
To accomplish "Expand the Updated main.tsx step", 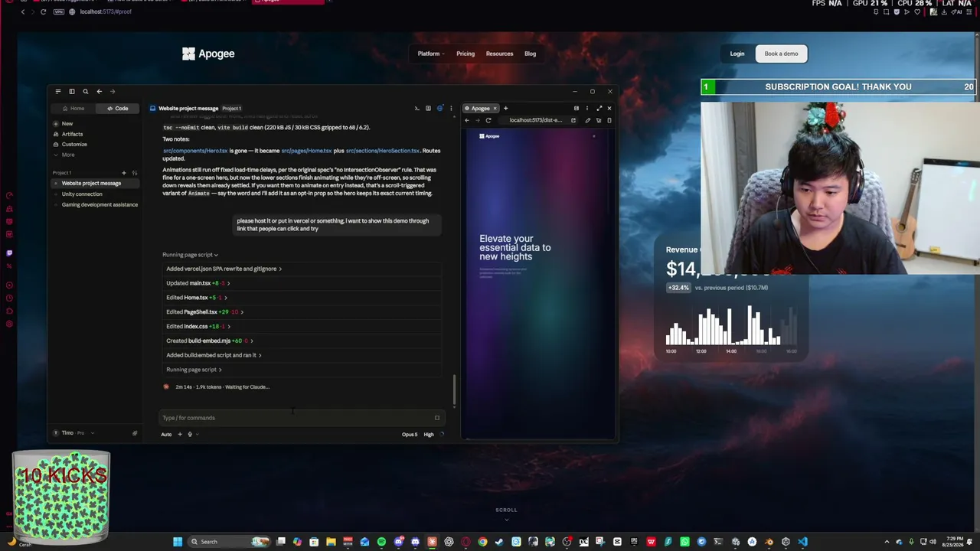I will pos(198,283).
